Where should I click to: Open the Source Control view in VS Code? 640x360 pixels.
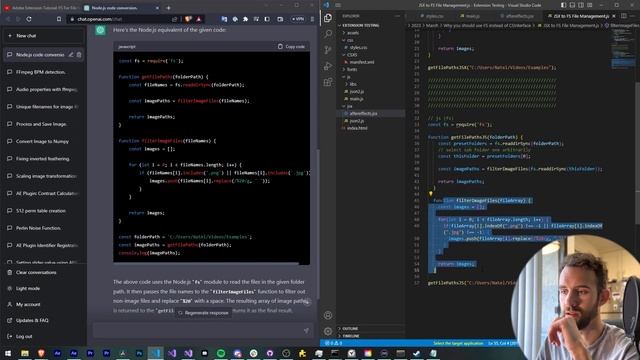click(328, 50)
